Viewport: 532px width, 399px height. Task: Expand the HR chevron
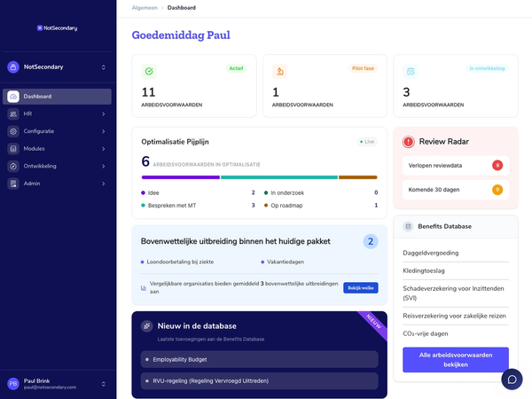click(104, 114)
